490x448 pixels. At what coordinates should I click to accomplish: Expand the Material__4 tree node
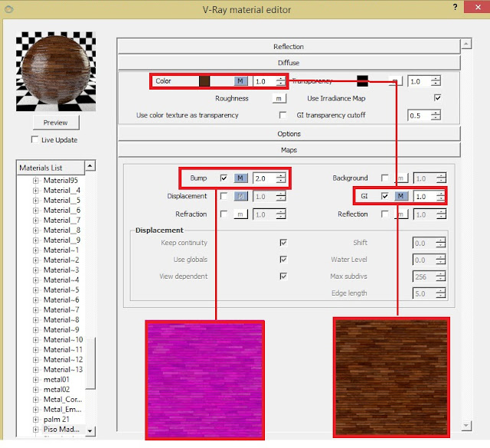[36, 191]
